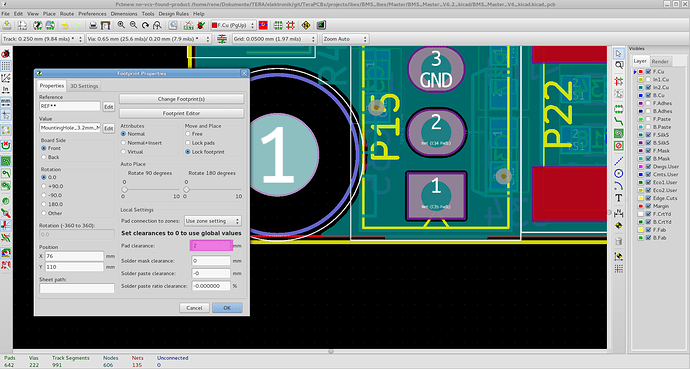Open active layer F.Cu (PgUp) selector
The width and height of the screenshot is (690, 369).
pyautogui.click(x=233, y=26)
